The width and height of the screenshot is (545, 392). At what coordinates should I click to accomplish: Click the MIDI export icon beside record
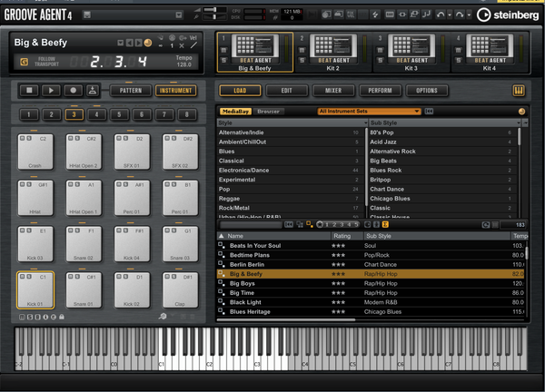tap(93, 90)
